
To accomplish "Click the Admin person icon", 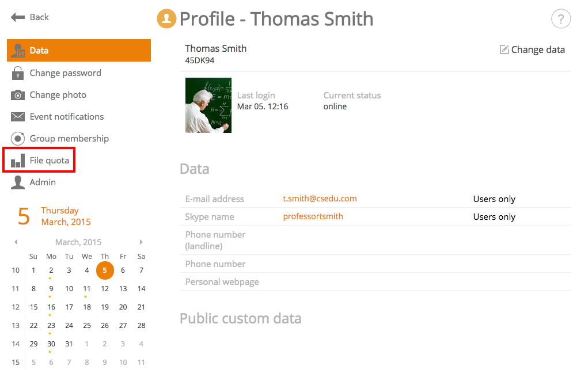I will [18, 182].
